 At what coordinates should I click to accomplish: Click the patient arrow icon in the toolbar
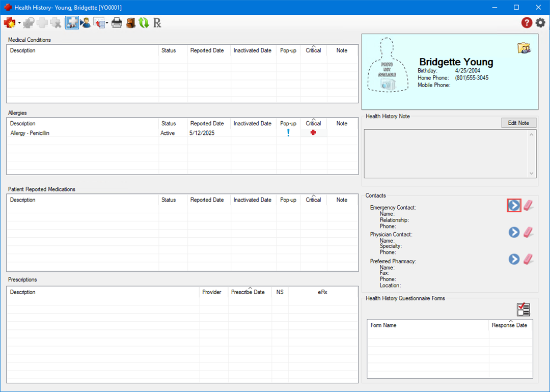85,22
